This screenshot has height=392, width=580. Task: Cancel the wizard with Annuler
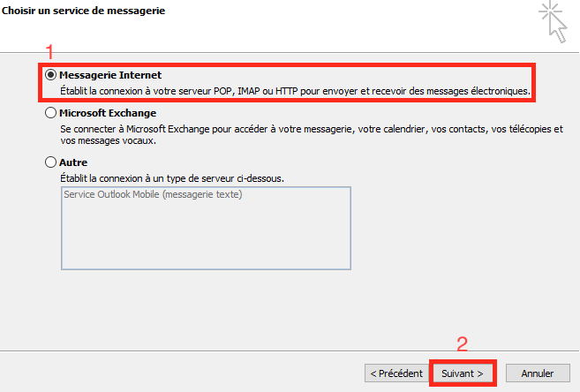543,373
